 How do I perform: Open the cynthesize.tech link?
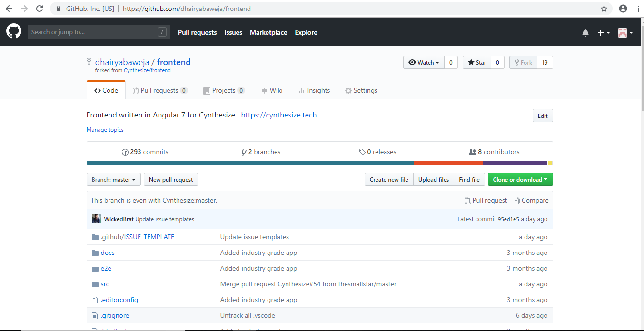[279, 115]
